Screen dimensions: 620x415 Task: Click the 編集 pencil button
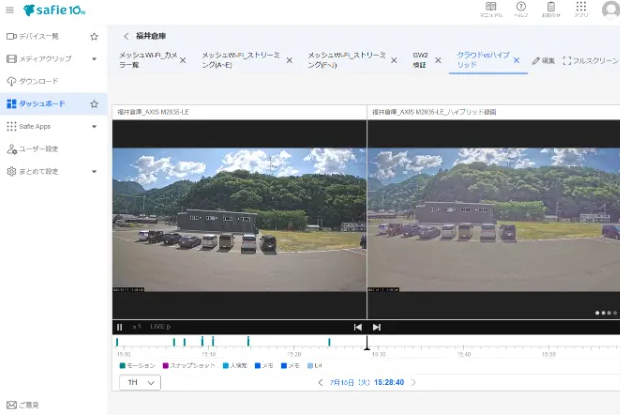(543, 61)
